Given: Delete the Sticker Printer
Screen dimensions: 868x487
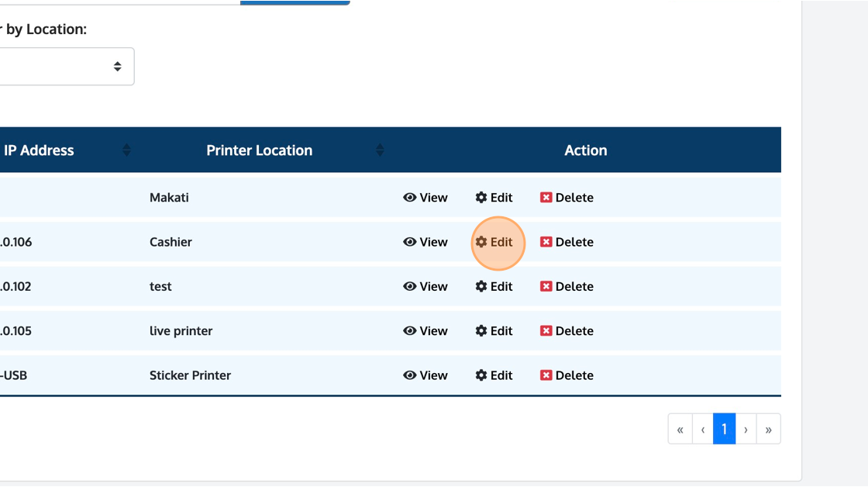Looking at the screenshot, I should (x=567, y=375).
